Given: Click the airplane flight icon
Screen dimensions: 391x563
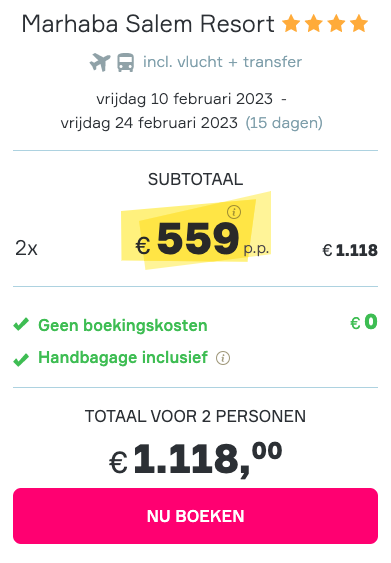Looking at the screenshot, I should (x=100, y=62).
